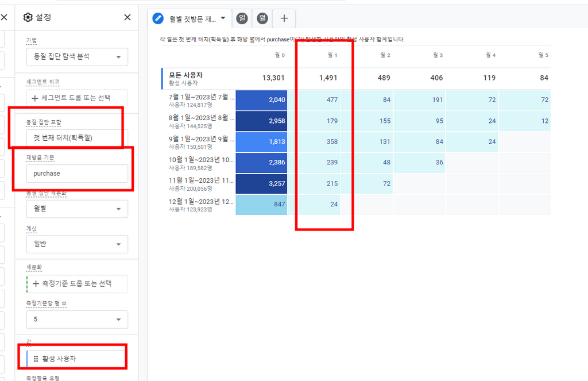The image size is (588, 381).
Task: Click the 155 cell in 월 2 column
Action: pos(367,121)
